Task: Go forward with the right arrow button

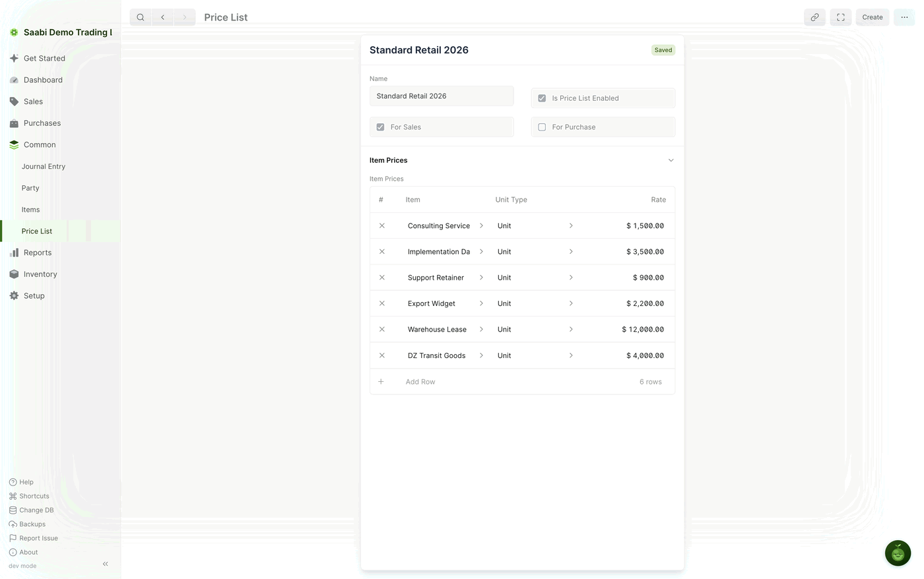Action: [185, 17]
